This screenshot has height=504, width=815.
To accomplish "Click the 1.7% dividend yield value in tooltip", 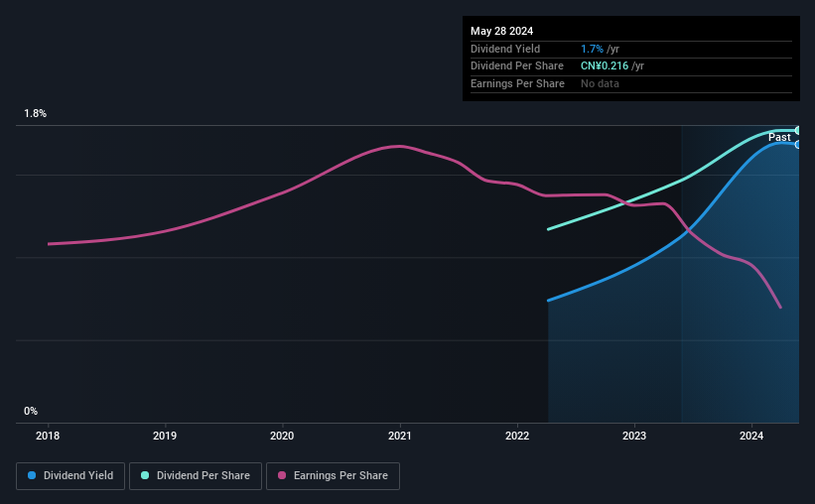I will tap(591, 49).
